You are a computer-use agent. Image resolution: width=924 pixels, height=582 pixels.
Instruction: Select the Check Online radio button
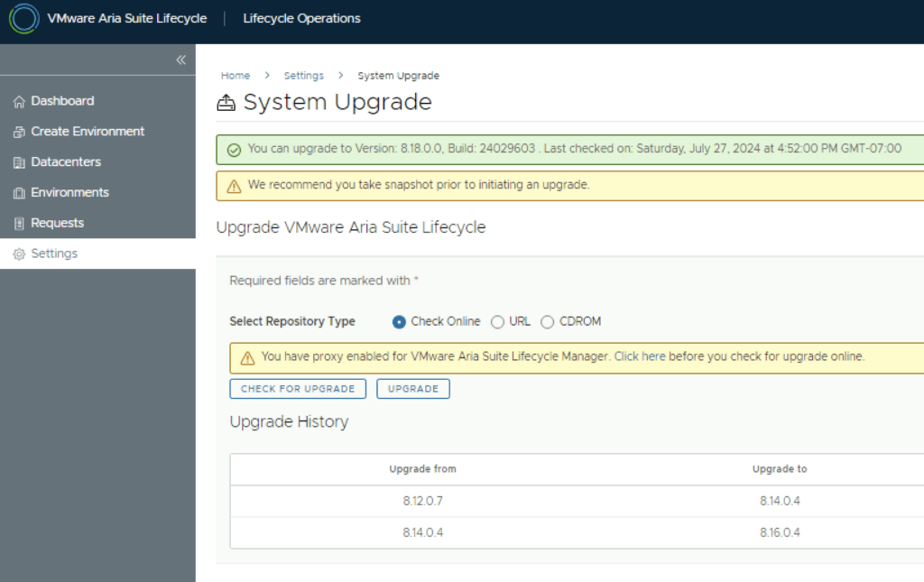coord(400,322)
